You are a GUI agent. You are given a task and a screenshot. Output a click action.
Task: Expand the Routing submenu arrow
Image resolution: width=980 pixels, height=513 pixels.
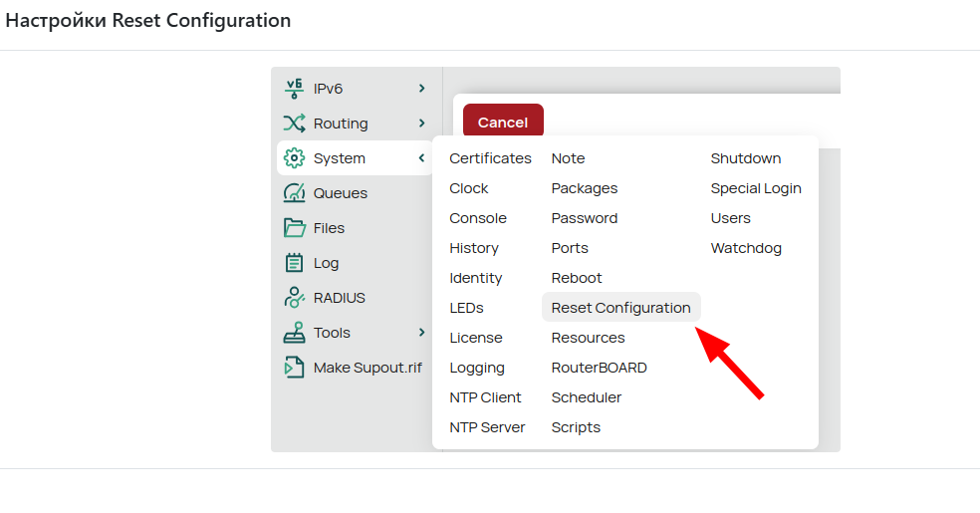point(422,124)
